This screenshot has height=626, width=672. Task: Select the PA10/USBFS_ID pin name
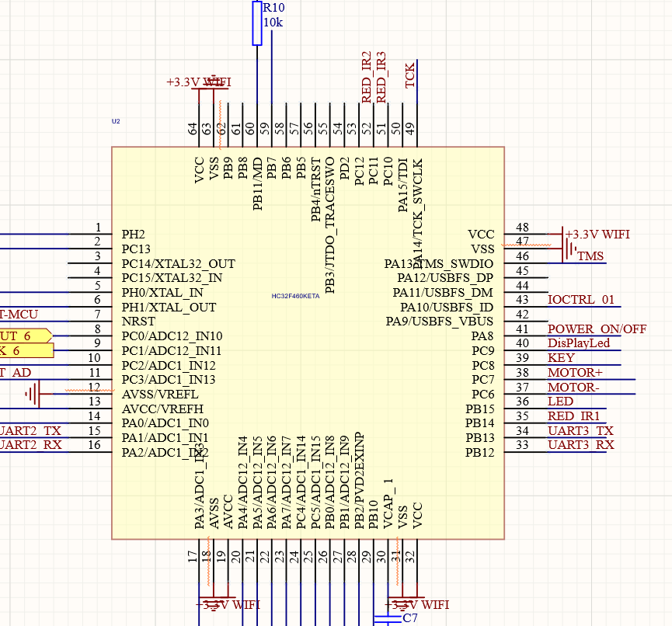coord(447,308)
